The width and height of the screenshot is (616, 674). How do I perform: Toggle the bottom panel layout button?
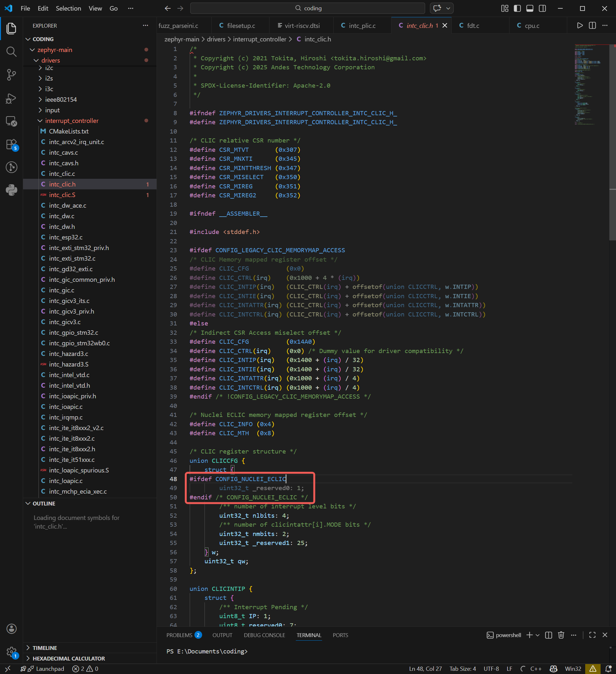(x=530, y=8)
